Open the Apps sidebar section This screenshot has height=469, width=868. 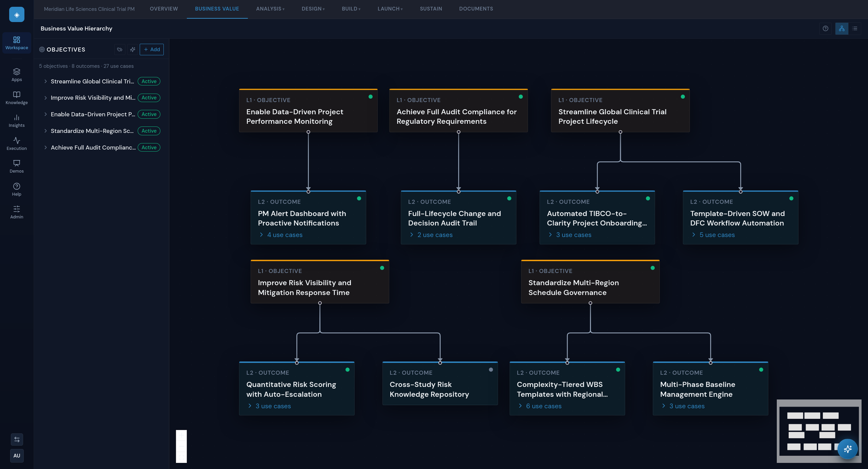pyautogui.click(x=17, y=75)
